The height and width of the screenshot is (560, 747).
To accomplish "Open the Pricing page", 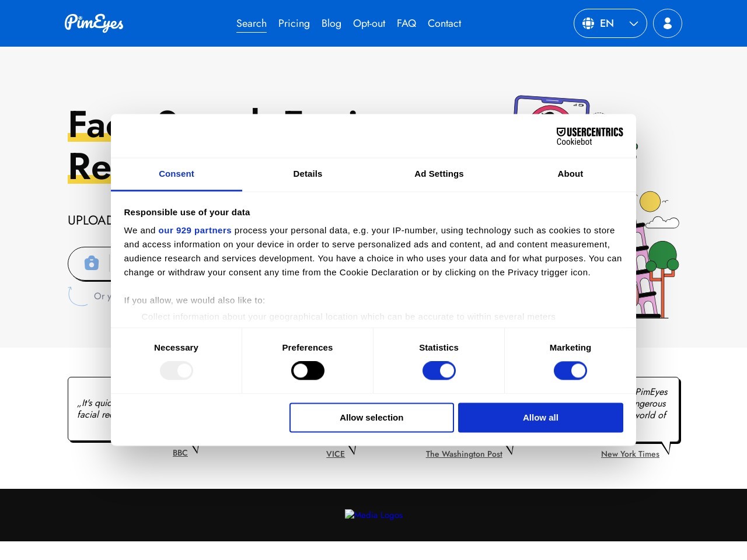I will (294, 23).
